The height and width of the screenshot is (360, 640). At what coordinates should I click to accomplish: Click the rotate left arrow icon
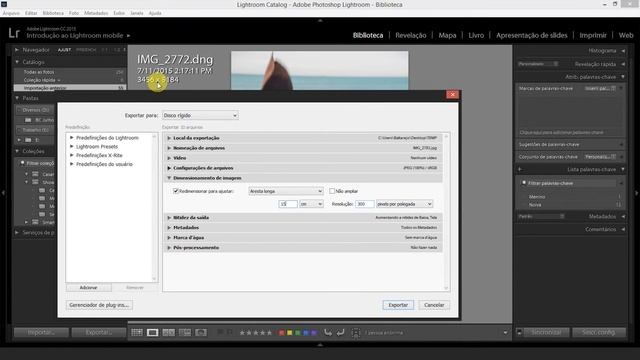[328, 333]
